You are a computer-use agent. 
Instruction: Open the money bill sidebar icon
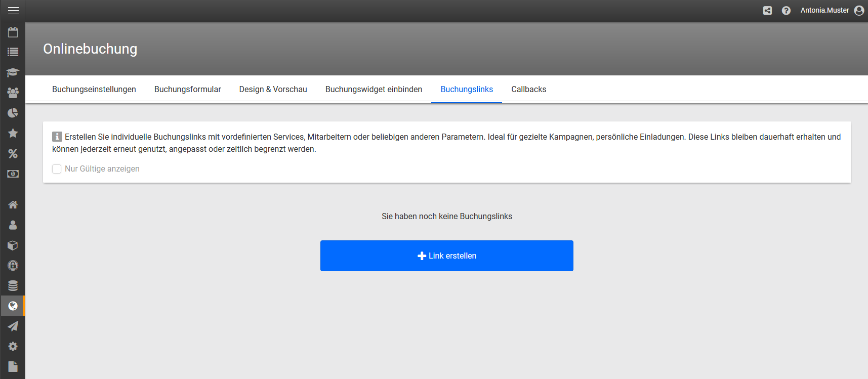[13, 174]
